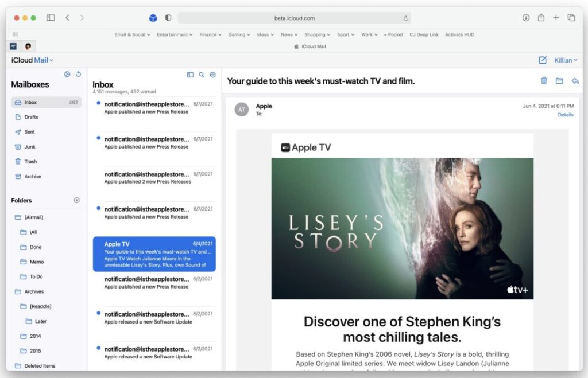Image resolution: width=588 pixels, height=378 pixels.
Task: Open the Killian account menu
Action: pos(566,60)
